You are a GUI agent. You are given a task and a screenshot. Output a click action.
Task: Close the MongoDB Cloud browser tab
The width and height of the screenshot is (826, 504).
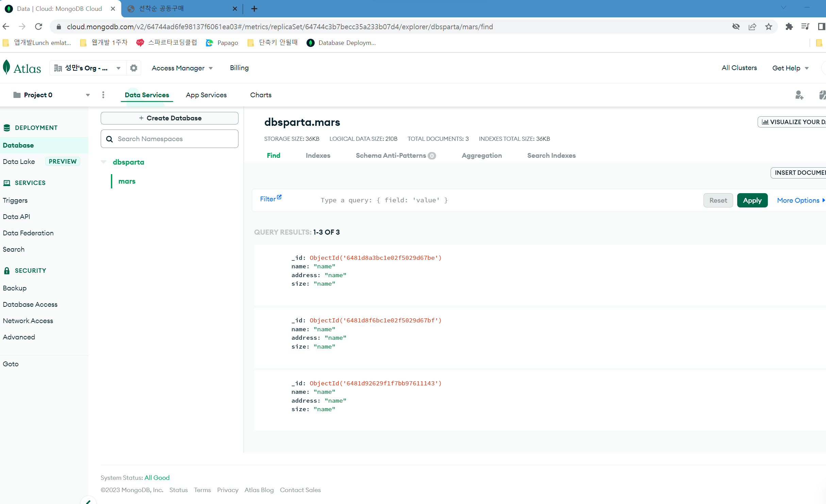coord(113,9)
